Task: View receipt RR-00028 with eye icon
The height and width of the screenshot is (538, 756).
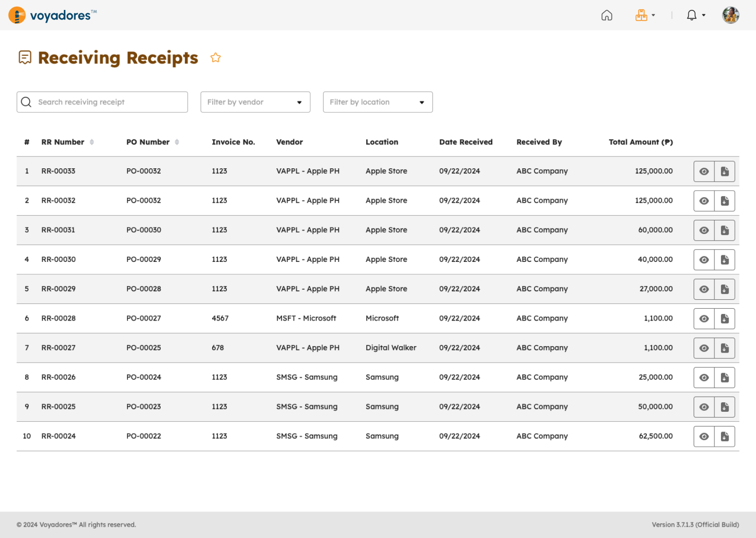Action: [x=704, y=319]
